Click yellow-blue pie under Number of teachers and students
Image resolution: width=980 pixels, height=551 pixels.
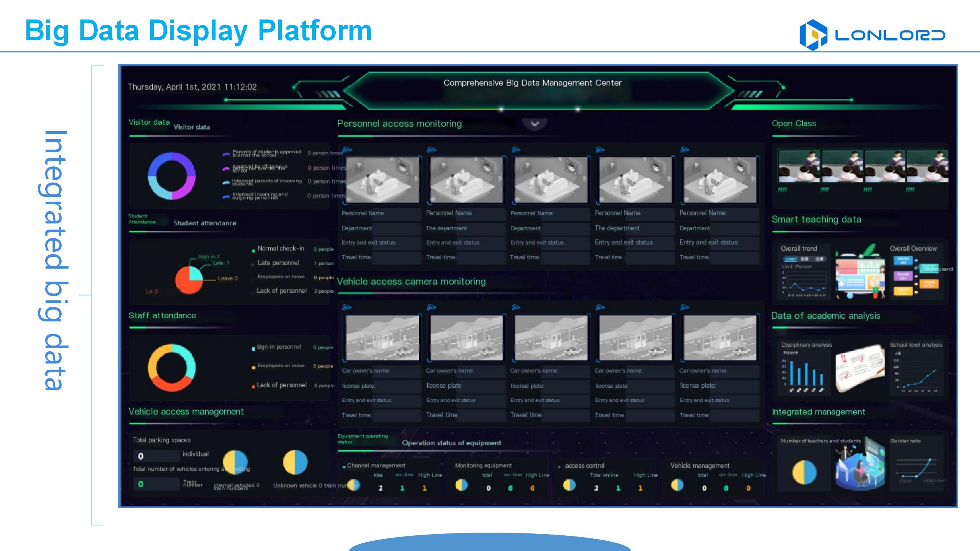(x=804, y=472)
